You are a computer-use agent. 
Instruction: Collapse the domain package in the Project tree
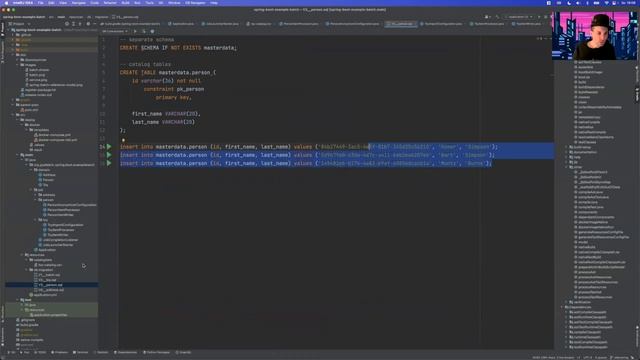pos(31,170)
